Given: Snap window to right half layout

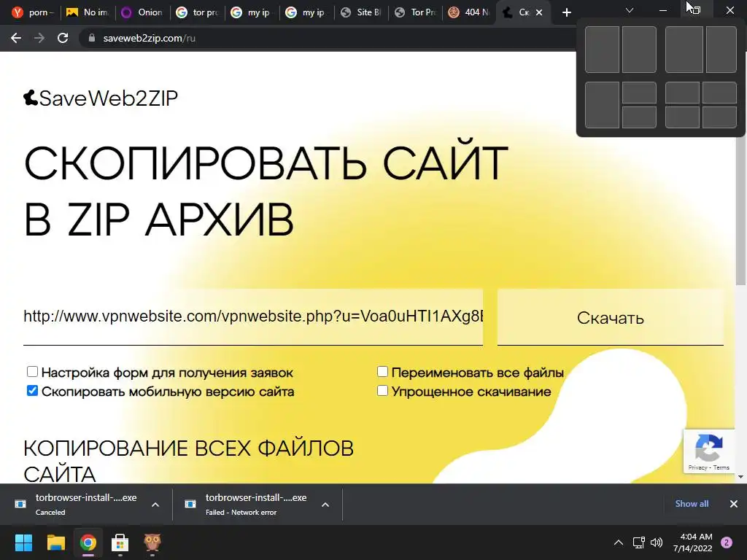Looking at the screenshot, I should (x=639, y=50).
